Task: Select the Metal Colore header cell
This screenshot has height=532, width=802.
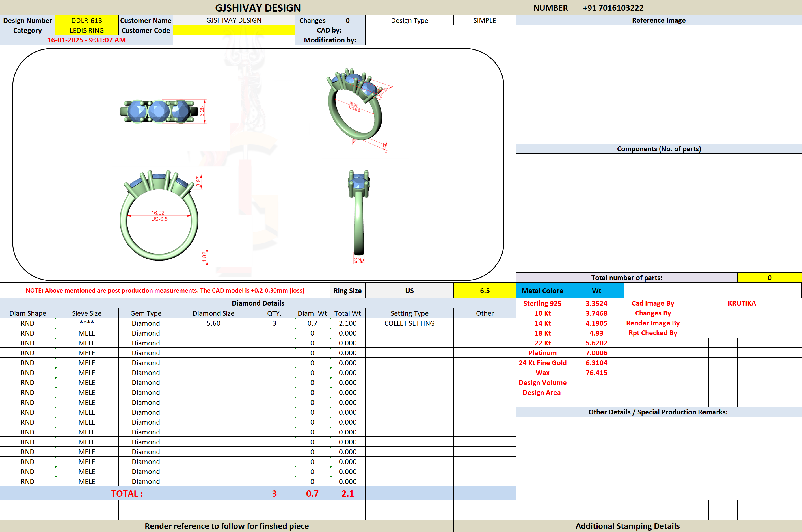Action: [x=542, y=291]
